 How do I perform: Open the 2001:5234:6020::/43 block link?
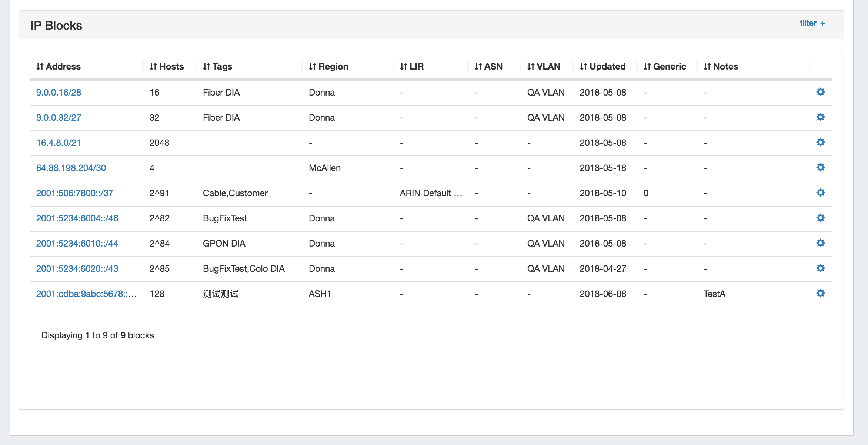click(77, 269)
